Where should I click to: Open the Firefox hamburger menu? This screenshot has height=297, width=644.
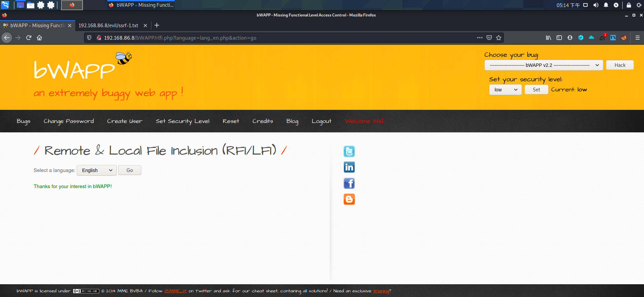(x=638, y=38)
